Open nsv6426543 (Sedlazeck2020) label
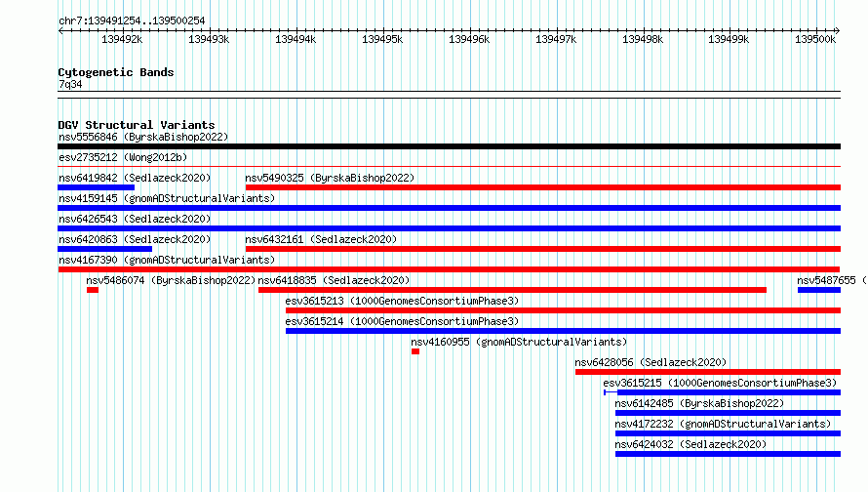 (135, 219)
